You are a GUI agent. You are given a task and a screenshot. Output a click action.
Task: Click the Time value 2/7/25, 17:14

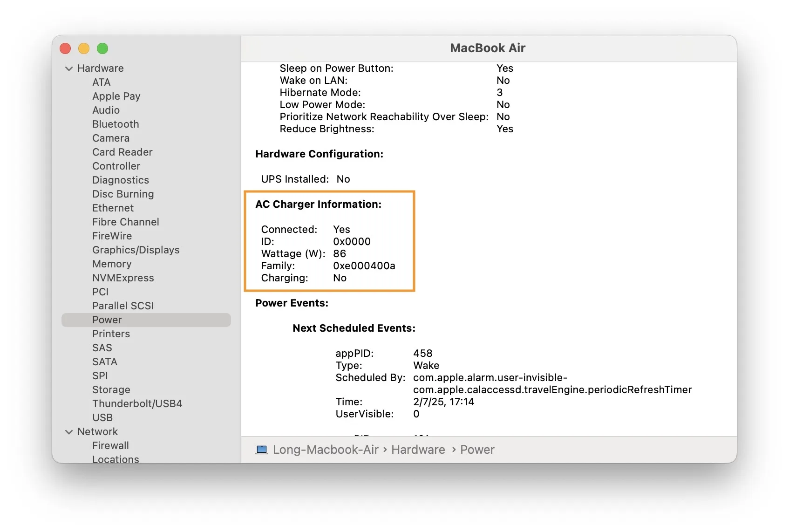tap(444, 402)
